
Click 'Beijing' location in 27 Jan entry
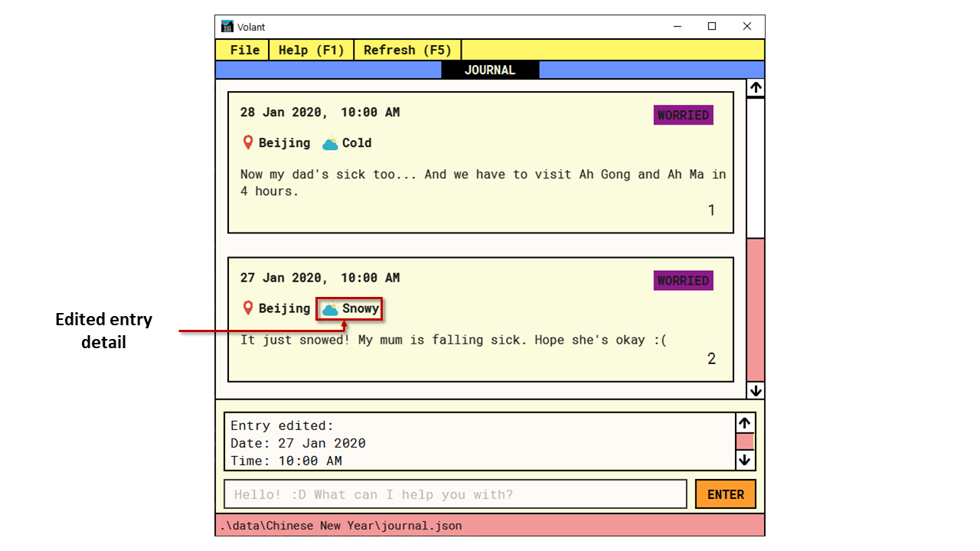coord(285,308)
